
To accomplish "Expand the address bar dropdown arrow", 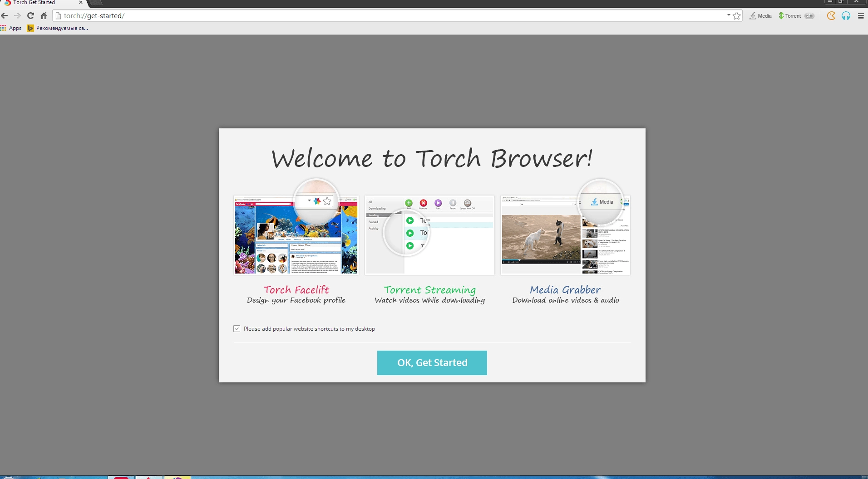I will [728, 15].
